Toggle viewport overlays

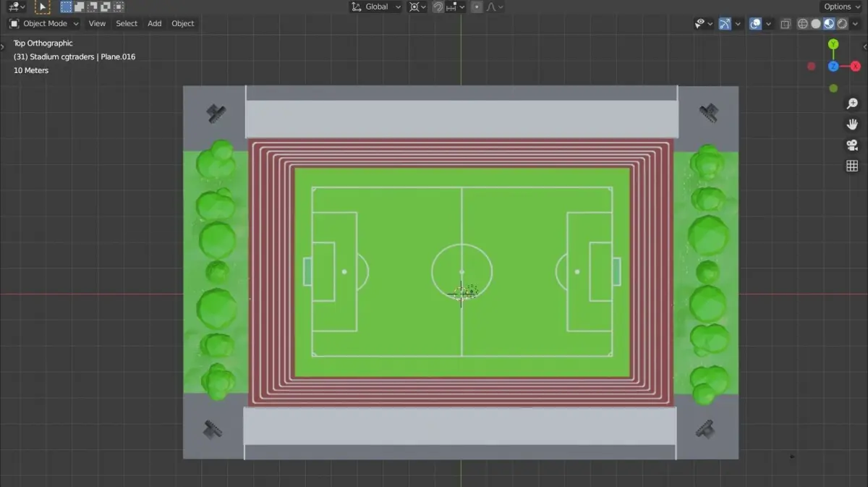755,23
